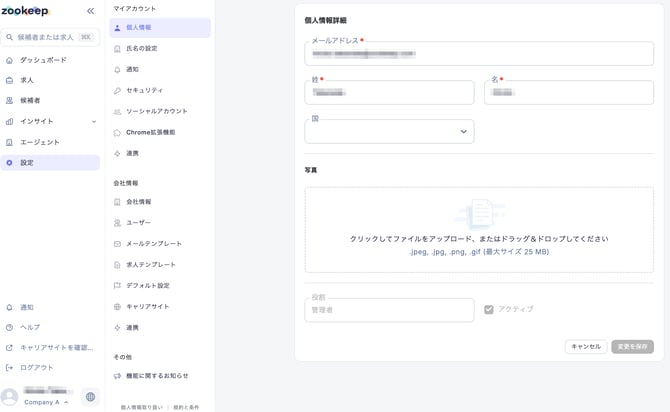Open 個人情報取り扱い link

[x=141, y=407]
